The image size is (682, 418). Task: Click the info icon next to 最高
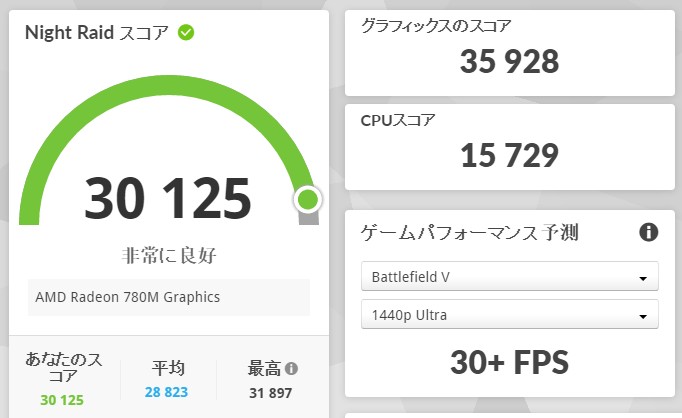[291, 368]
